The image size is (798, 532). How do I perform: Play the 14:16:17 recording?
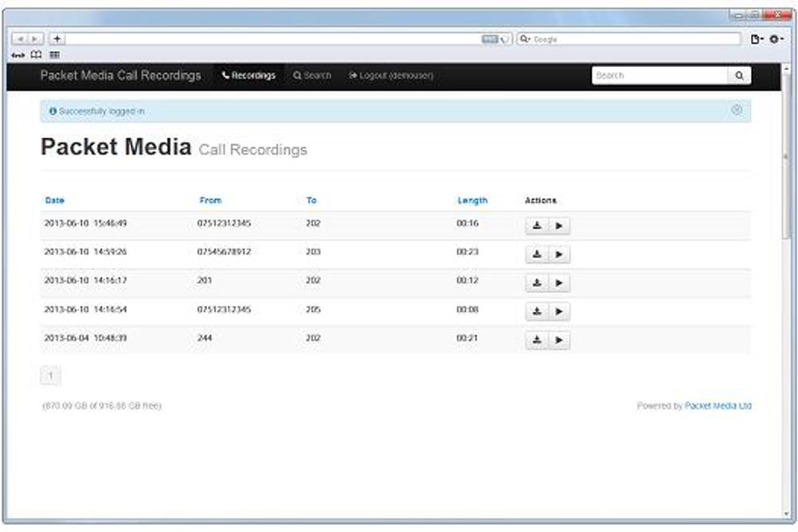point(559,283)
